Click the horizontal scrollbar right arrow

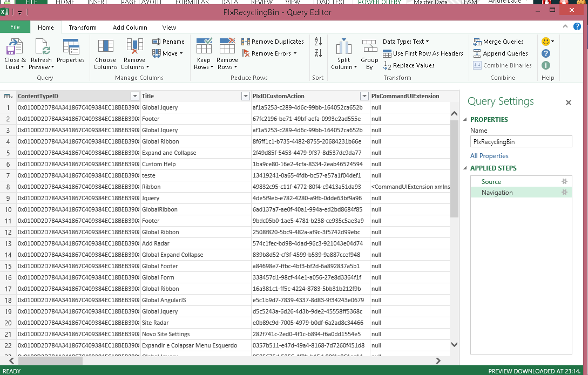pyautogui.click(x=438, y=361)
